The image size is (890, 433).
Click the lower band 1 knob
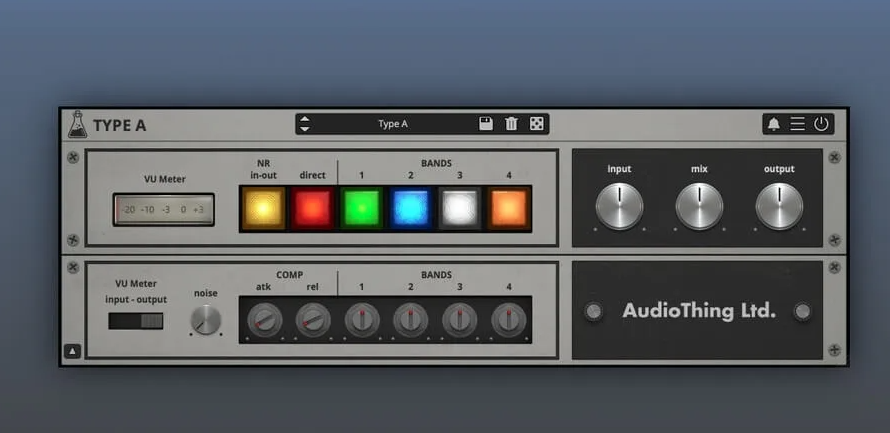coord(362,320)
